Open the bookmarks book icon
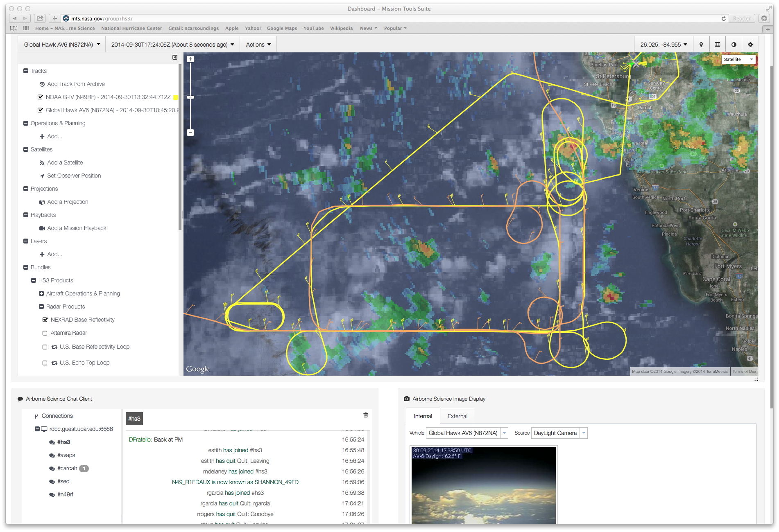The height and width of the screenshot is (532, 779). 14,28
